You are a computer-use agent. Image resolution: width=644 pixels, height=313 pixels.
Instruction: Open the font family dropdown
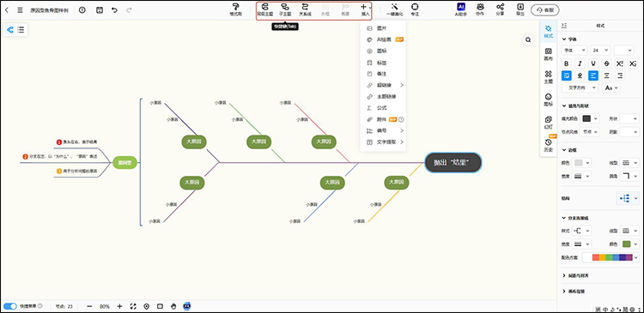pos(574,50)
